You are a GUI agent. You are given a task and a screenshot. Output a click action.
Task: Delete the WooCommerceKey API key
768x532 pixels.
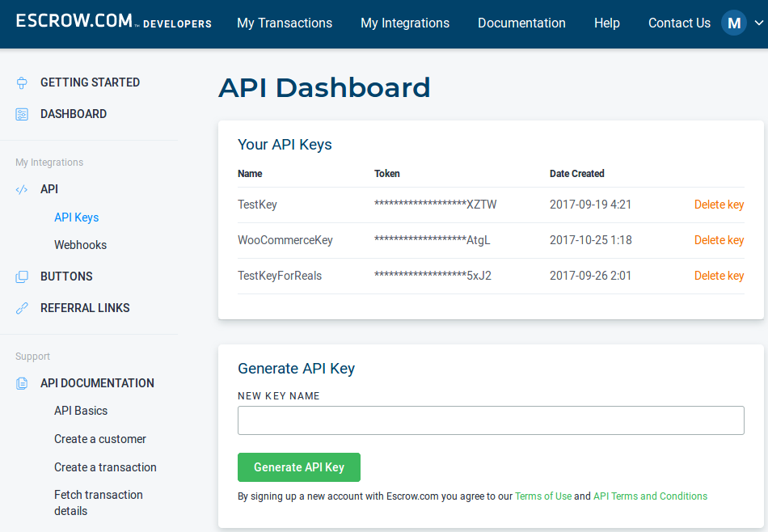719,240
